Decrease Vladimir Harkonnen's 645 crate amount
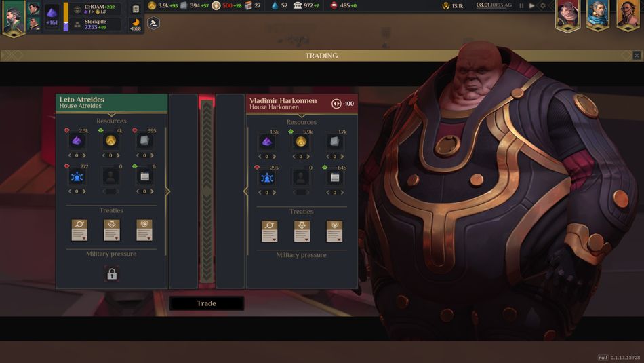Screen dimensions: 644x363 327,193
